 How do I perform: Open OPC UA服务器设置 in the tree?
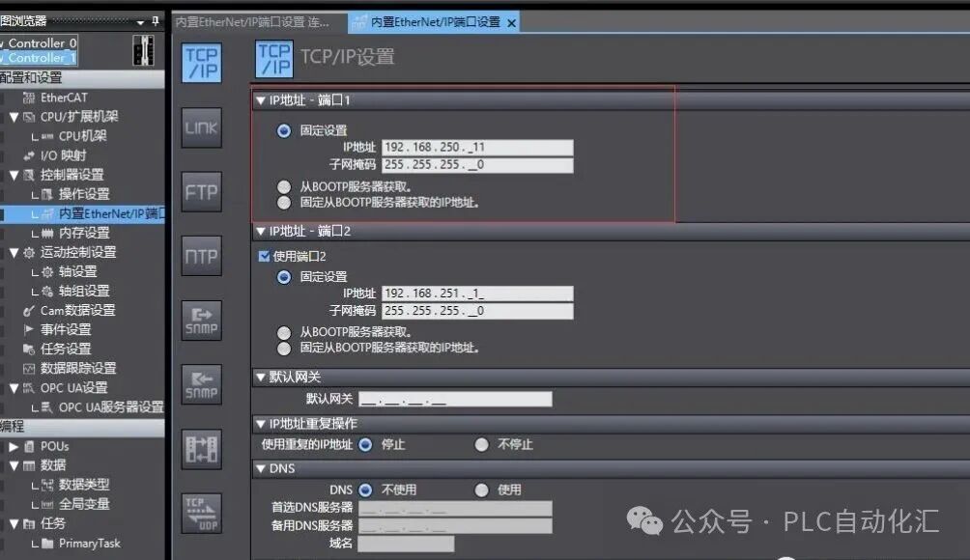(x=111, y=407)
